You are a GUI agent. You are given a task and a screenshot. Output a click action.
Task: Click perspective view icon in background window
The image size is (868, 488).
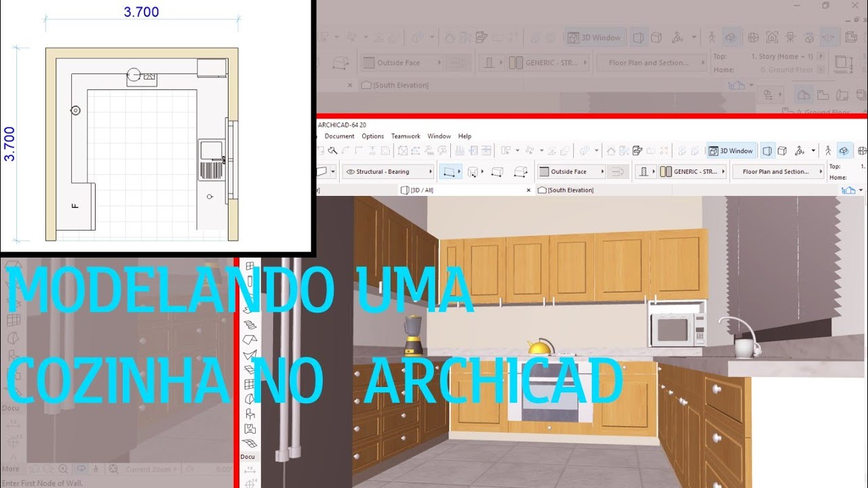click(x=638, y=37)
